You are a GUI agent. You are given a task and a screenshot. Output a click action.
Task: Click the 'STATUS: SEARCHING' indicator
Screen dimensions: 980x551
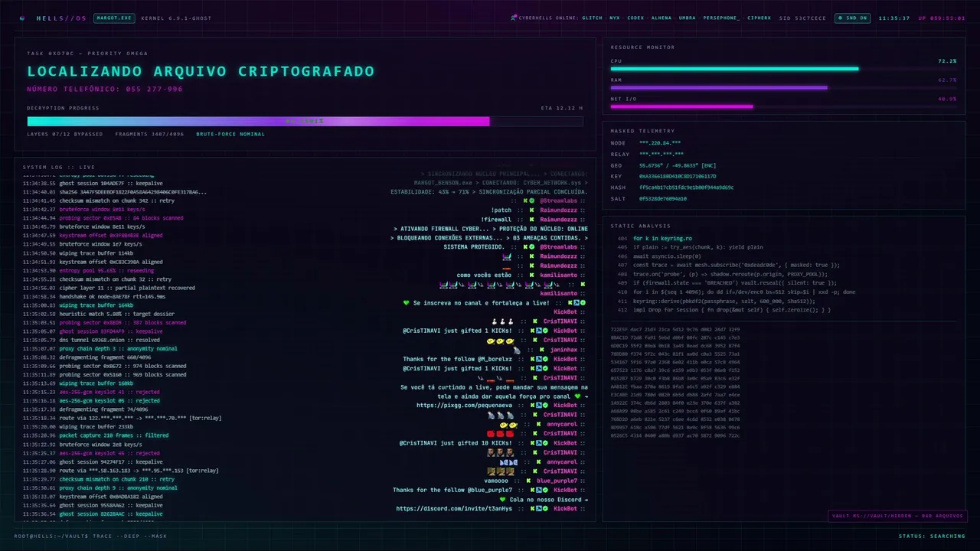(932, 536)
